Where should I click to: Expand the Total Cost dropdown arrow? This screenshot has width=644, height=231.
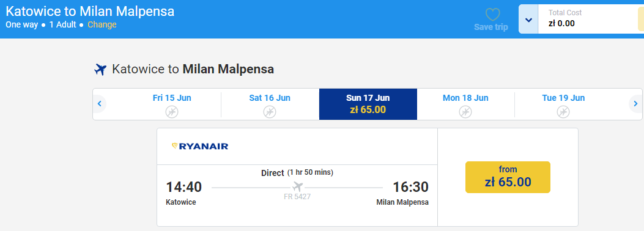tap(528, 20)
